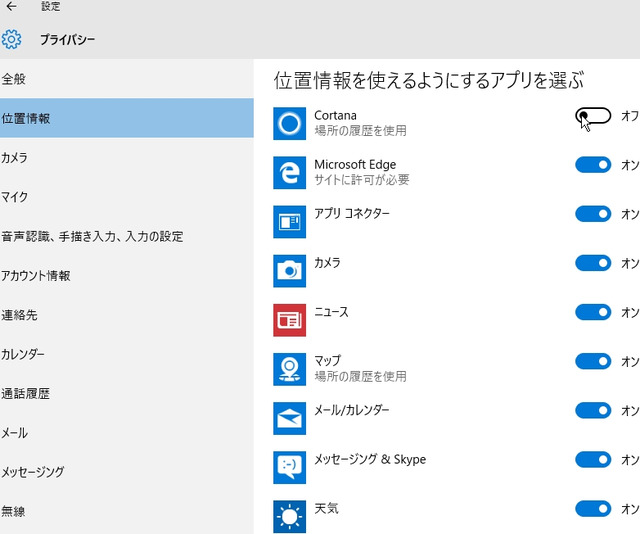Disable location for アプリ コネクター
Image resolution: width=640 pixels, height=534 pixels.
[593, 214]
